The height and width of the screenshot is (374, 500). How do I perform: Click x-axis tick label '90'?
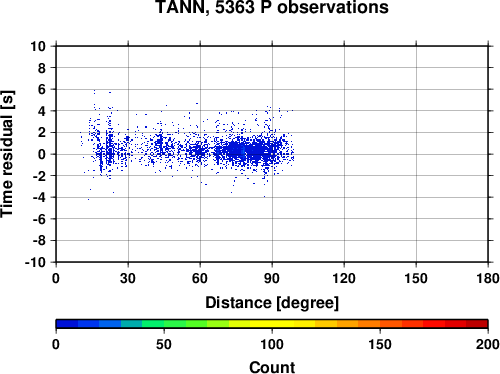coord(272,278)
